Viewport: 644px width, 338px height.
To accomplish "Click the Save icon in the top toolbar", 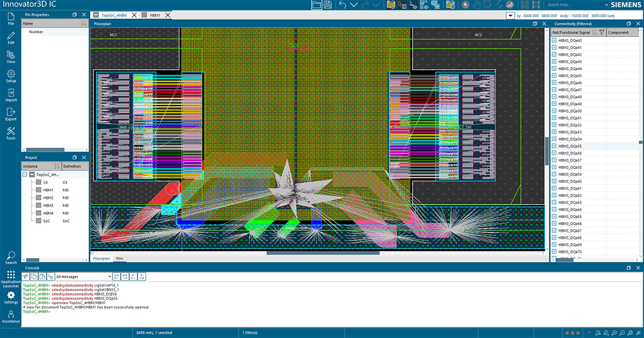I will tap(328, 4).
